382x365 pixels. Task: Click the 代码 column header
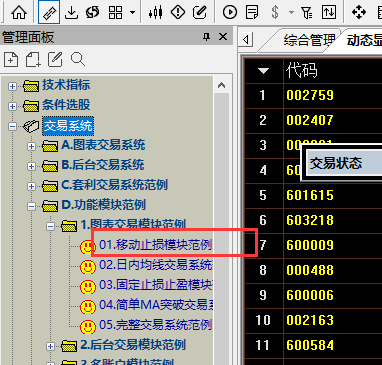(x=301, y=70)
